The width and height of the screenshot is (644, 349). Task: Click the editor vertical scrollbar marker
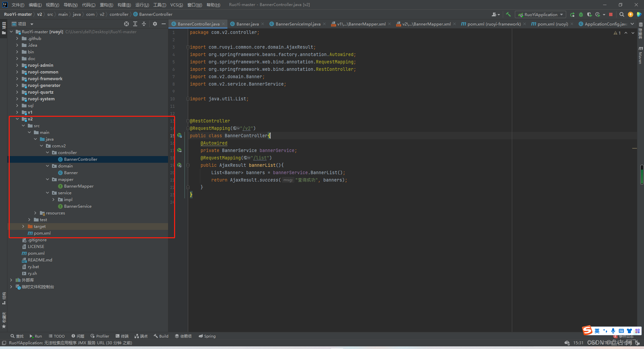pos(642,174)
